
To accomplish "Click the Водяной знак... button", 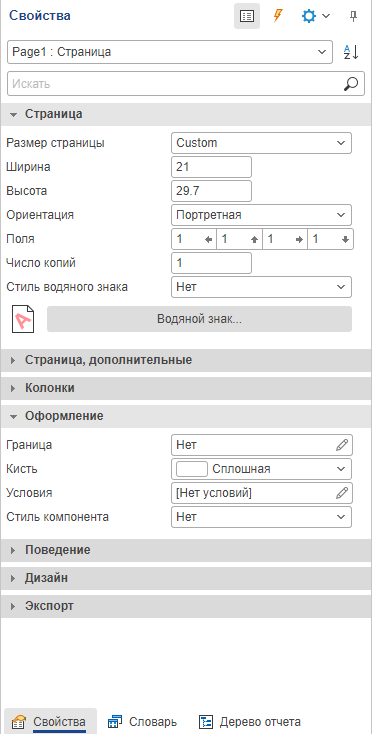I will [199, 319].
